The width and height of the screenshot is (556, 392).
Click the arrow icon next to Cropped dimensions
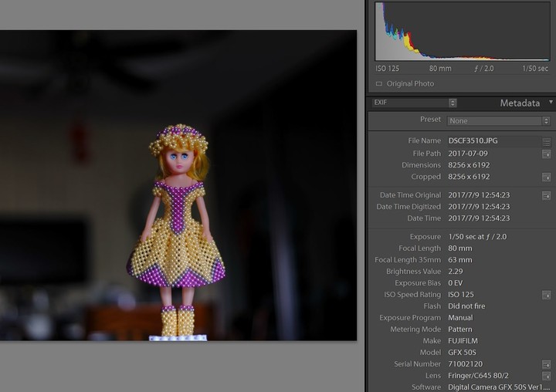coord(547,177)
